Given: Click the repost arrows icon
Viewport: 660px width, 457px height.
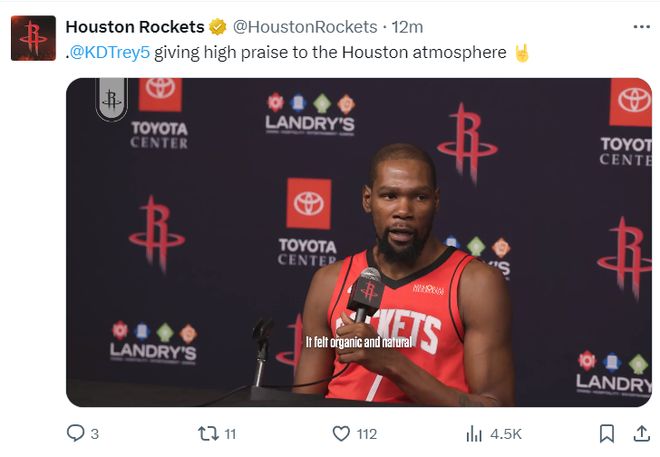Looking at the screenshot, I should click(208, 433).
